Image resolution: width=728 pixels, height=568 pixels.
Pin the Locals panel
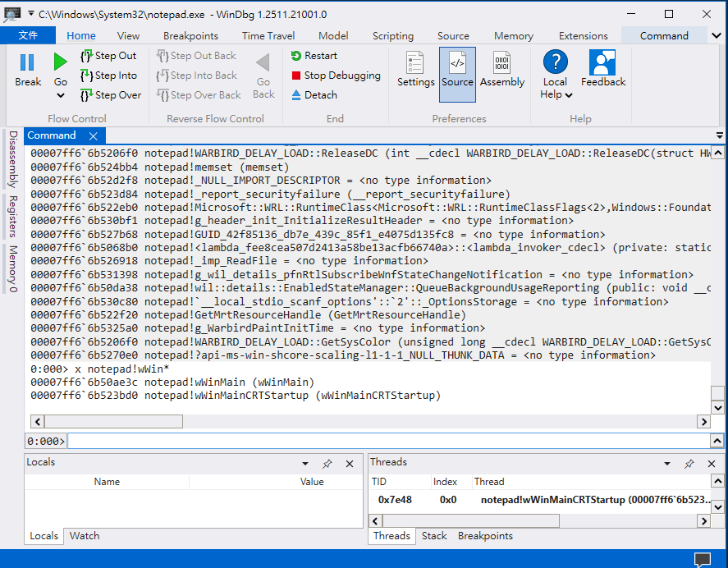327,464
